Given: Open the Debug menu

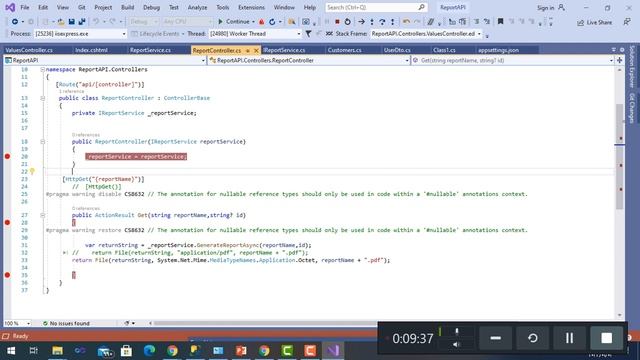Looking at the screenshot, I should pyautogui.click(x=151, y=7).
